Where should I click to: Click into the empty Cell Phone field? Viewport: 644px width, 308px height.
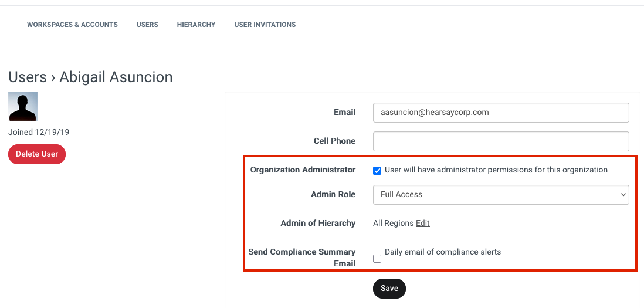point(501,141)
